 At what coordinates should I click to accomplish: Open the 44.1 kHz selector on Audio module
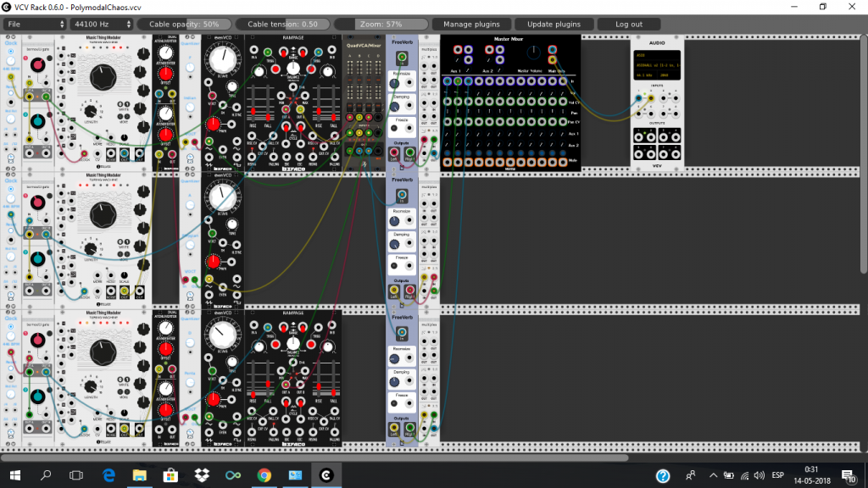(x=645, y=75)
